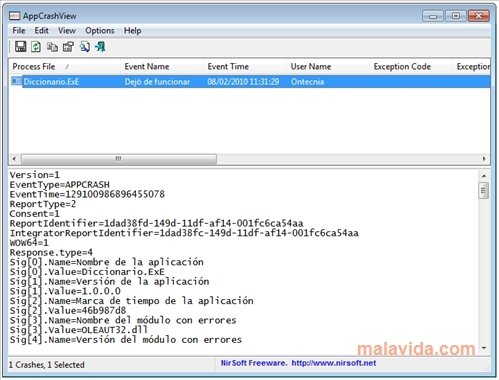Close the AppCrashView window
The height and width of the screenshot is (380, 499).
tap(479, 16)
